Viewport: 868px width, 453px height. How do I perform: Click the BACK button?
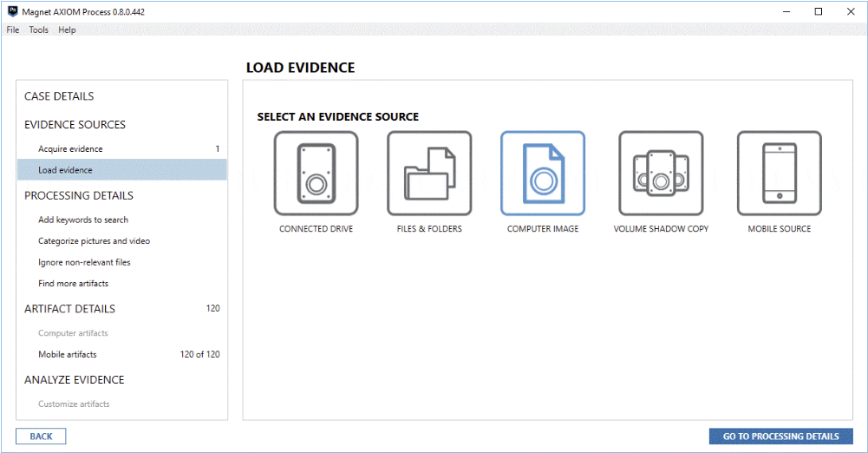[x=41, y=437]
